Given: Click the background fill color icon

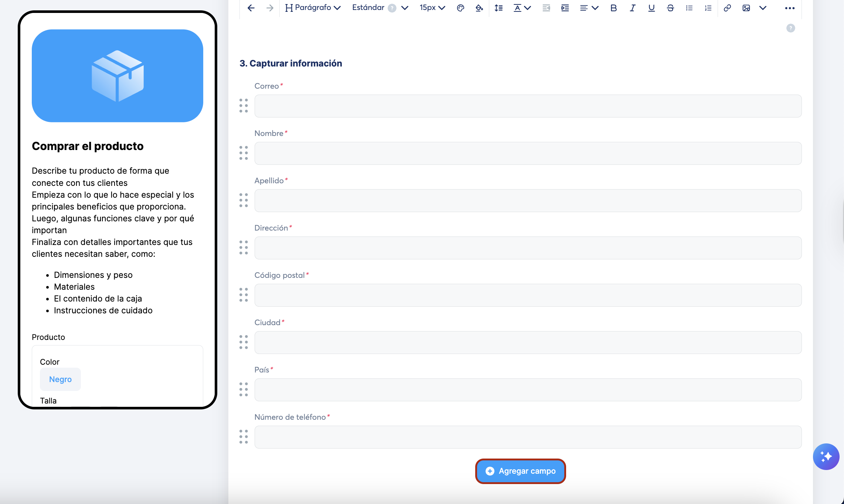Looking at the screenshot, I should (x=479, y=8).
